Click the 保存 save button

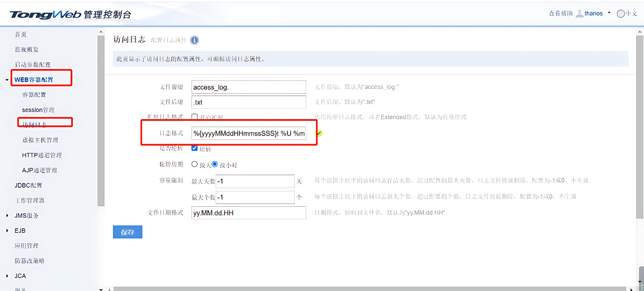tap(128, 232)
